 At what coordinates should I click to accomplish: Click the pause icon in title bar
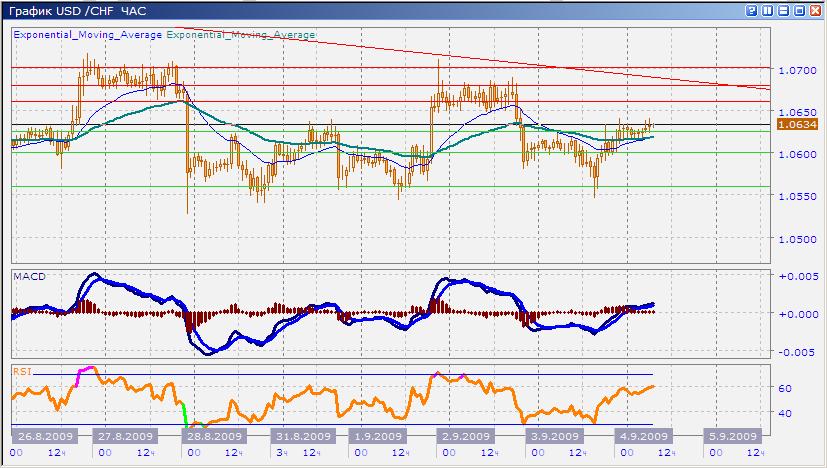point(767,9)
